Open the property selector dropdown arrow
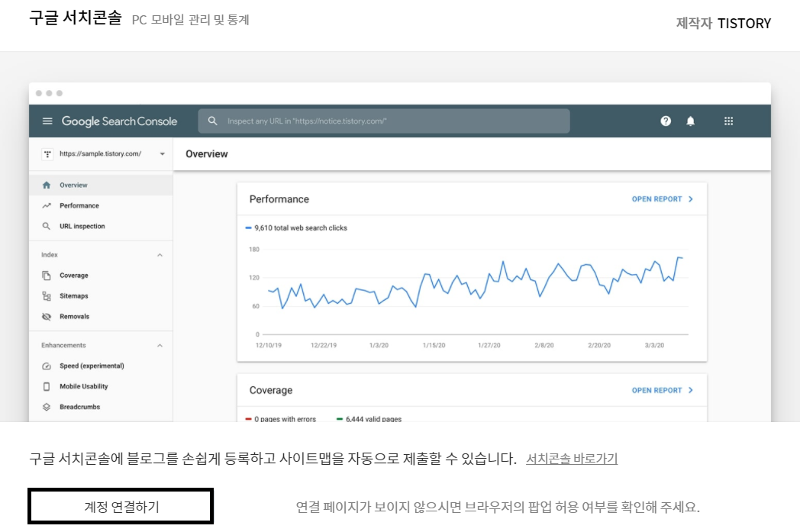 pos(163,154)
